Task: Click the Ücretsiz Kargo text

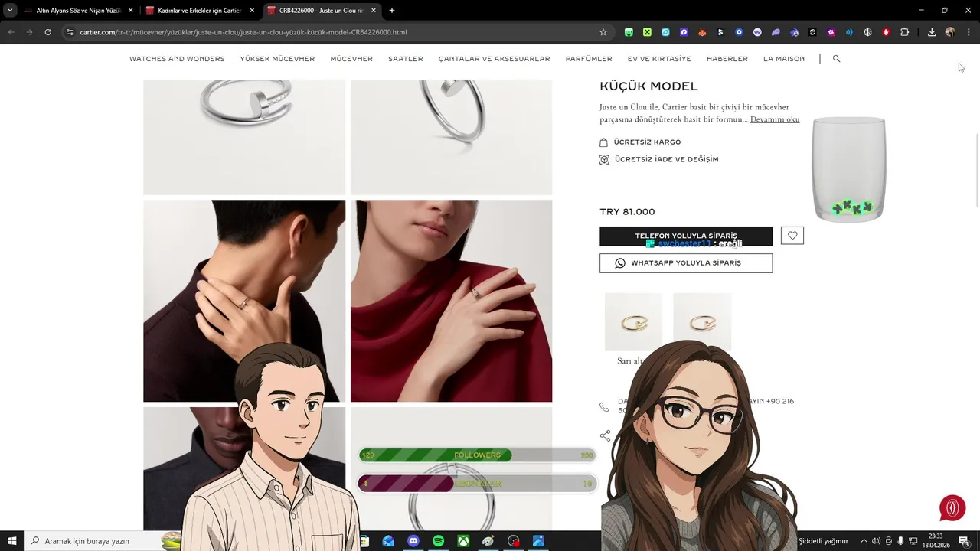Action: click(647, 142)
